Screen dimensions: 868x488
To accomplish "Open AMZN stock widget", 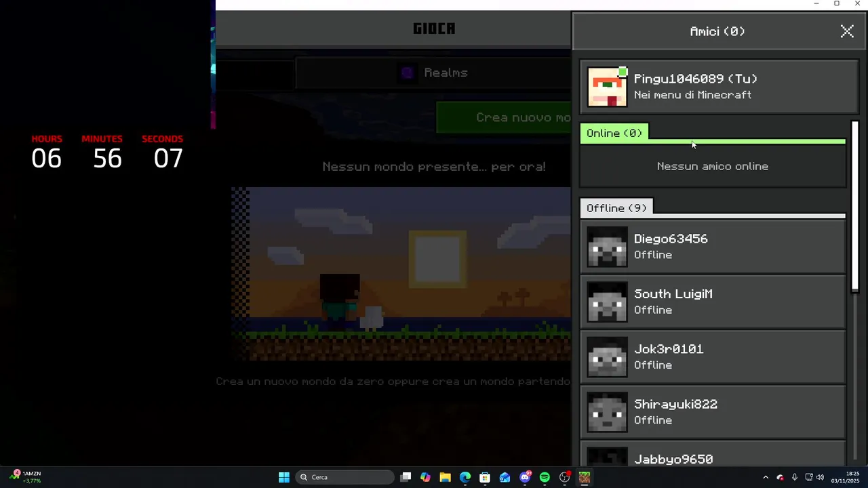I will [x=26, y=476].
